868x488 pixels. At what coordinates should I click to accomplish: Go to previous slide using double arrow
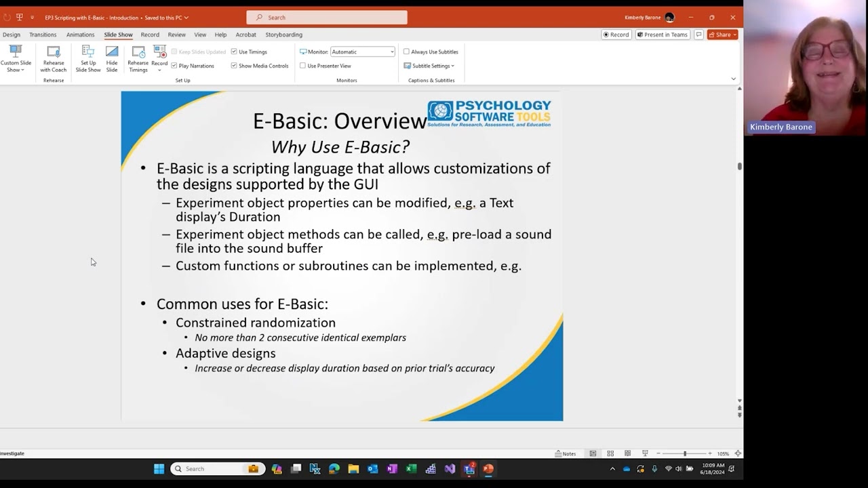[740, 408]
